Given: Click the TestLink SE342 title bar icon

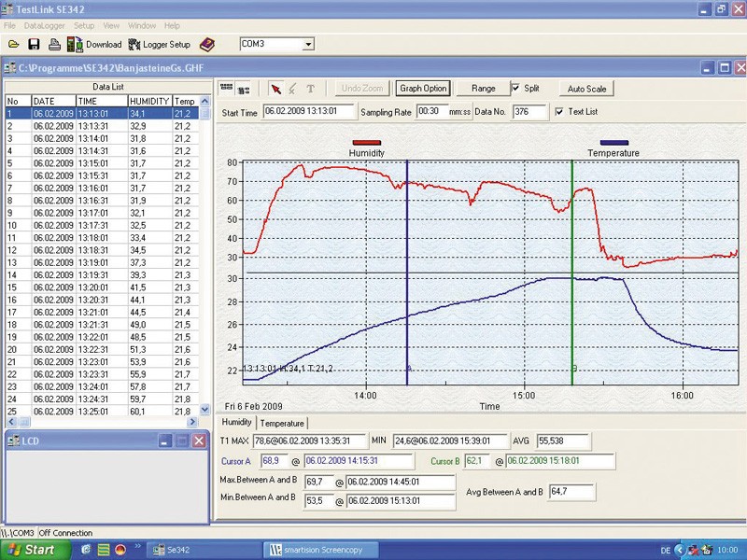Looking at the screenshot, I should (x=7, y=9).
